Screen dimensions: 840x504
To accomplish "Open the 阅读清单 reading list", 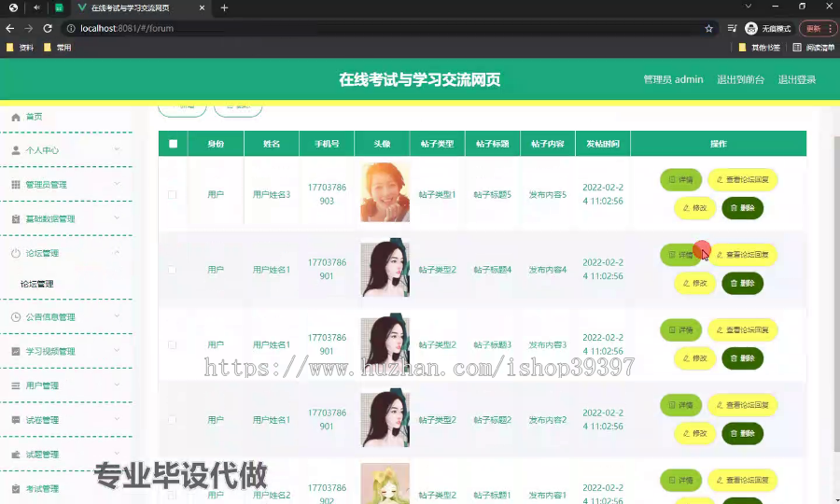I will [813, 48].
